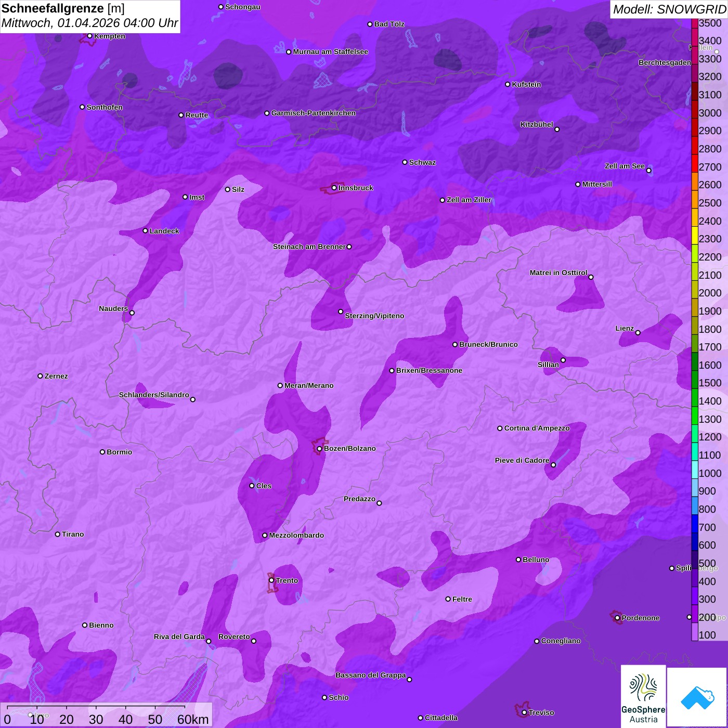Click the 'Riva del Garda' label
This screenshot has height=728, width=728.
pos(179,636)
